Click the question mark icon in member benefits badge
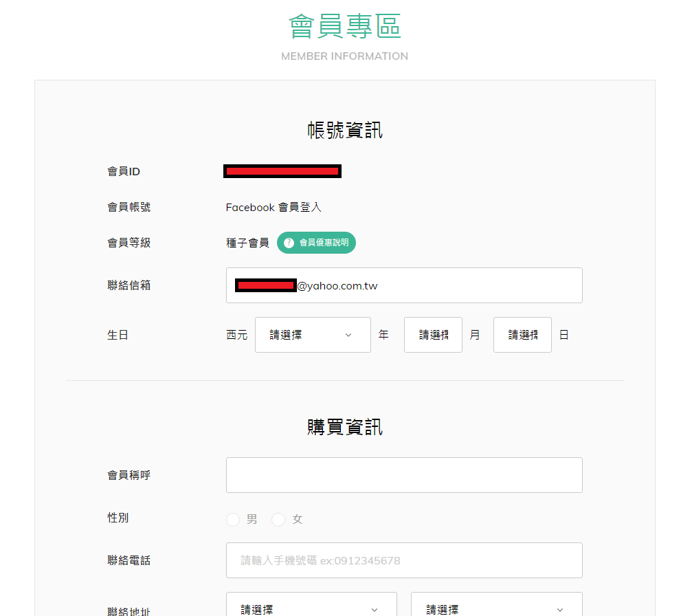The height and width of the screenshot is (616, 692). pyautogui.click(x=289, y=243)
